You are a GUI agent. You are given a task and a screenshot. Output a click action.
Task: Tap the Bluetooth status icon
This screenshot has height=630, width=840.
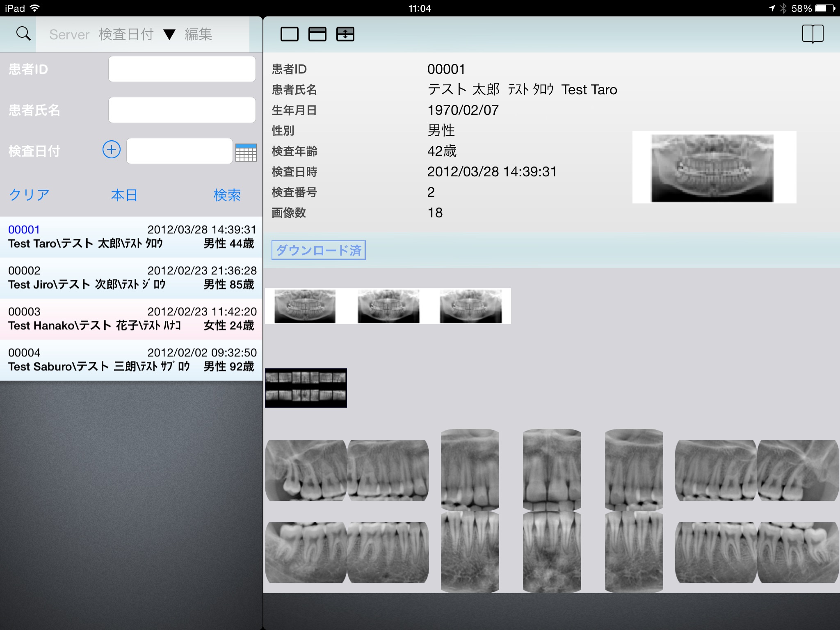point(783,8)
